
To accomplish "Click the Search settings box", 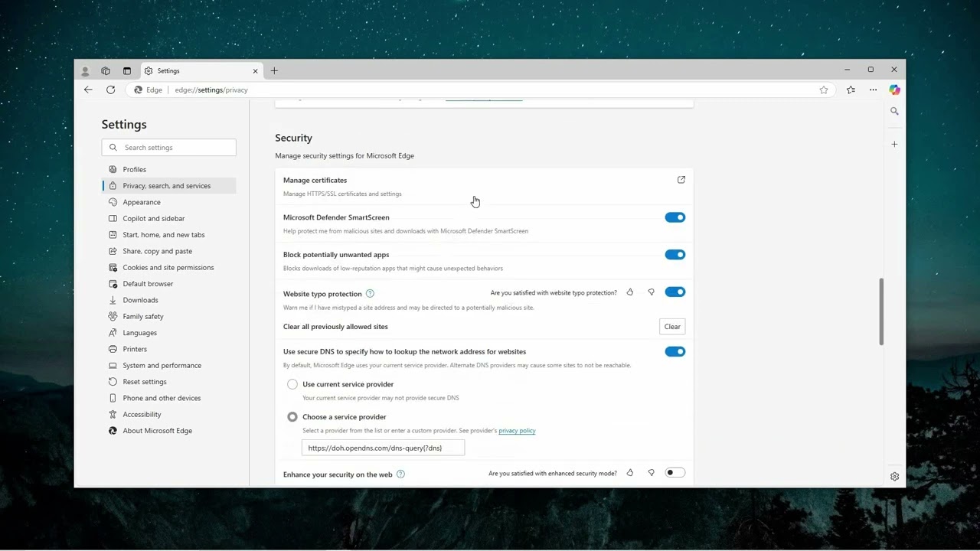I will pyautogui.click(x=168, y=148).
